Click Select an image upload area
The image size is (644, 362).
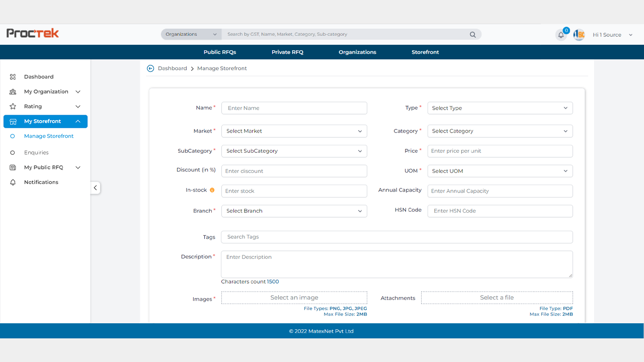click(x=294, y=298)
